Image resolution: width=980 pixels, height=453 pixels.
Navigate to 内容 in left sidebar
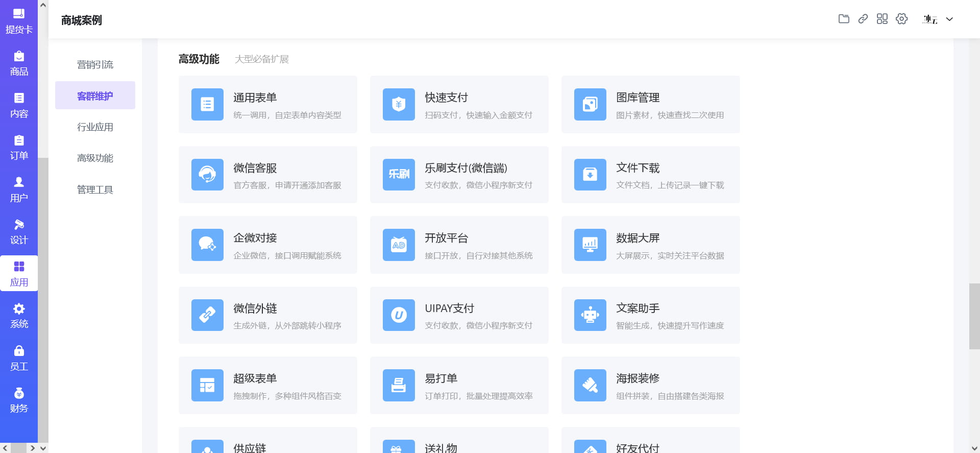tap(19, 106)
